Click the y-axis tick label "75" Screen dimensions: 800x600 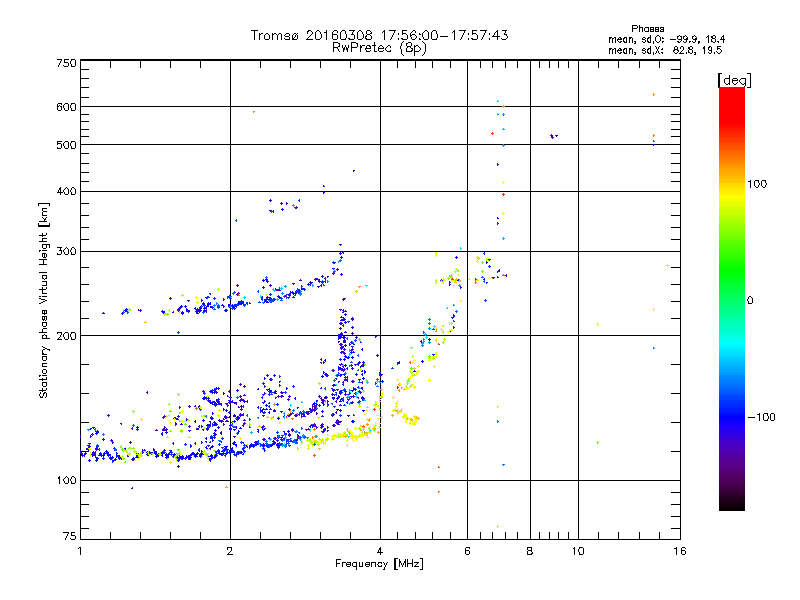point(70,536)
